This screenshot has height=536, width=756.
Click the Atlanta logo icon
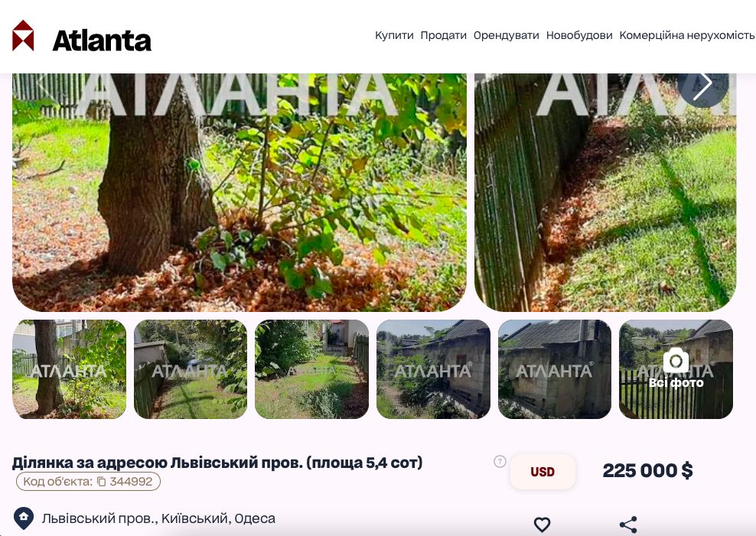23,36
